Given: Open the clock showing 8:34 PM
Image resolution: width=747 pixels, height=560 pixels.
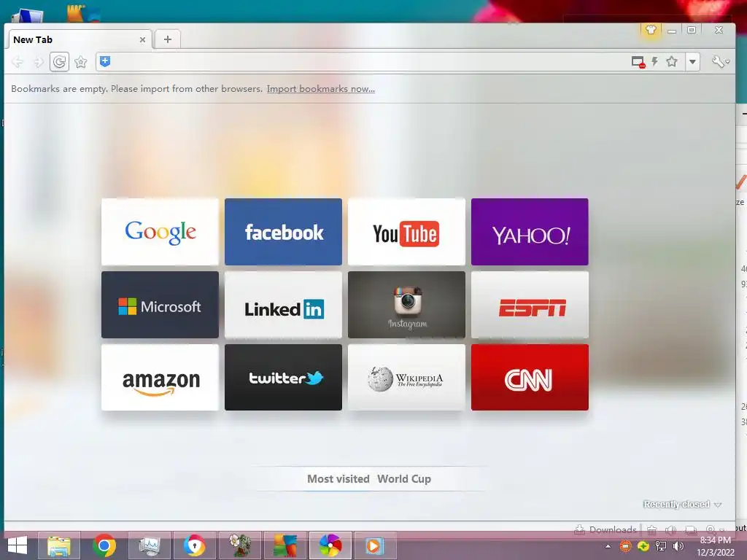Looking at the screenshot, I should point(715,546).
